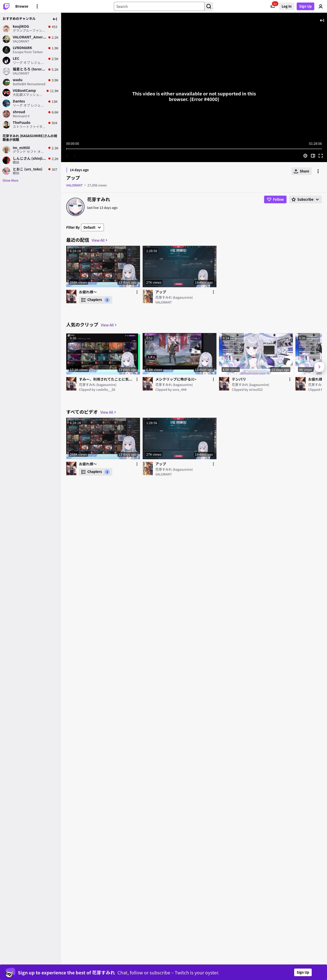327x980 pixels.
Task: Click the Share button
Action: [x=302, y=171]
